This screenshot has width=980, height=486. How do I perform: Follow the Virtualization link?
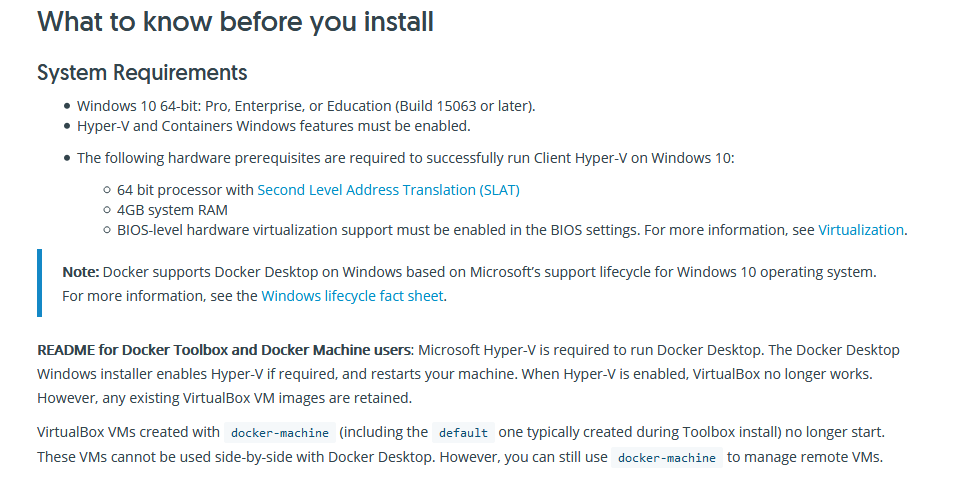pyautogui.click(x=861, y=230)
